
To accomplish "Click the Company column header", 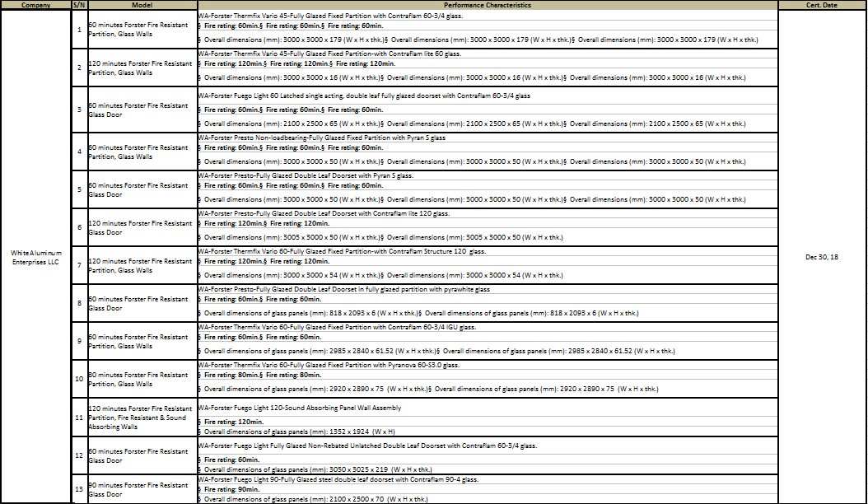I will click(35, 5).
